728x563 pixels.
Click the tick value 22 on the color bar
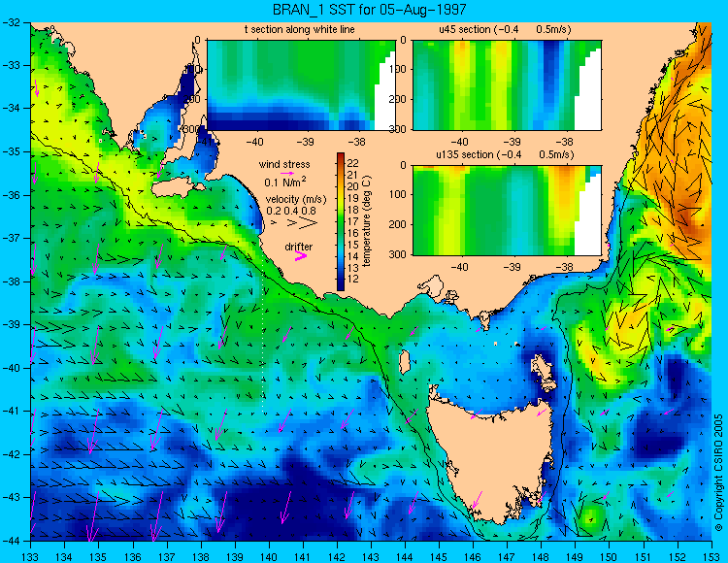[353, 163]
